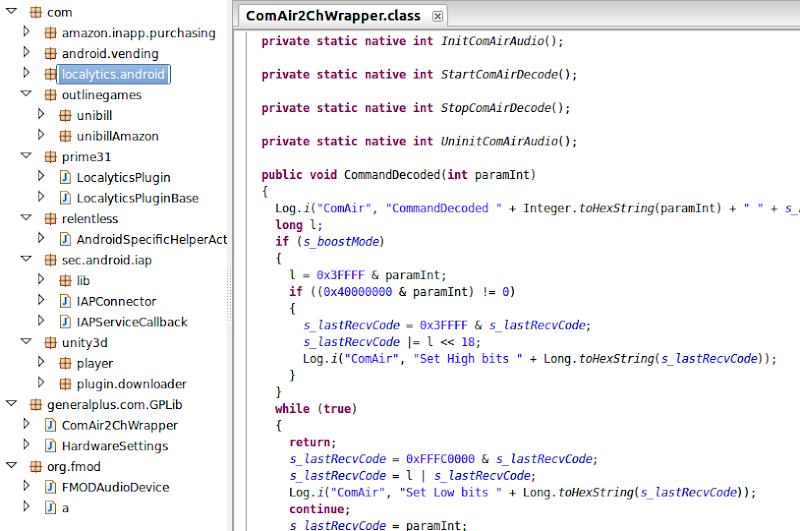Screen dimensions: 800x531
Task: Collapse the org.fmod package
Action: (x=11, y=465)
